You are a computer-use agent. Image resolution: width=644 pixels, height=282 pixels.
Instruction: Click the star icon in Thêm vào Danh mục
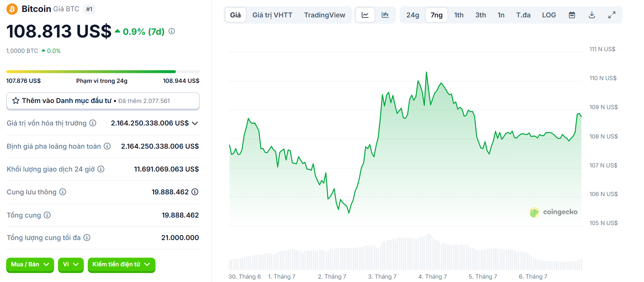point(16,101)
